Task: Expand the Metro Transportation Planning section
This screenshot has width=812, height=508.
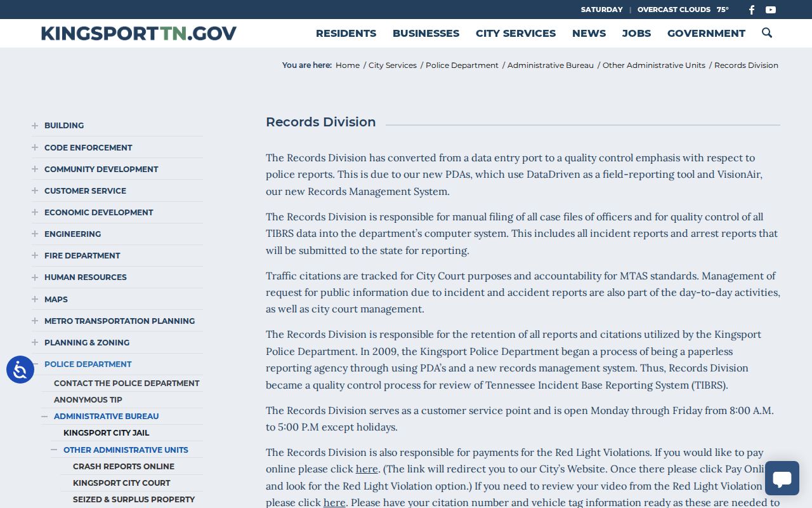Action: (35, 321)
